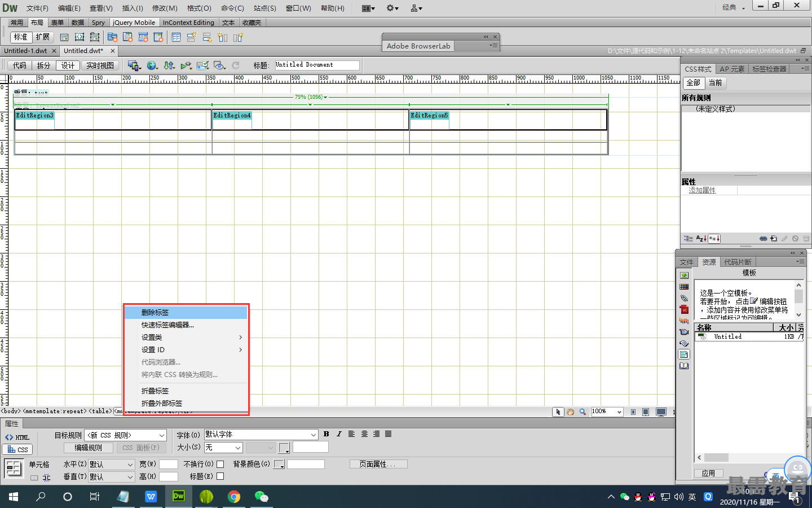
Task: Click the 宽(W) width input field
Action: 169,464
